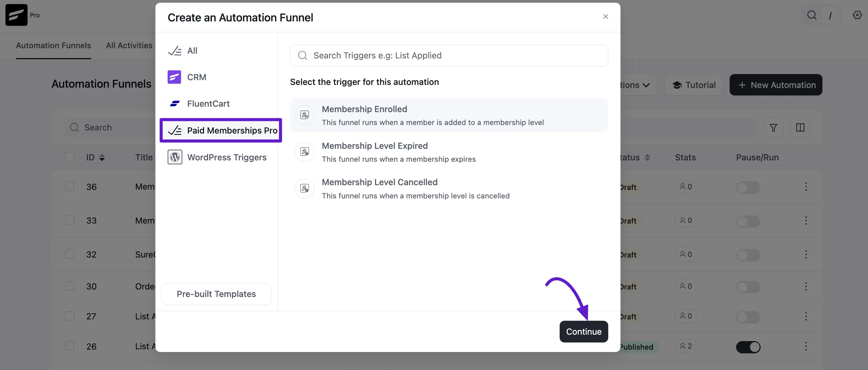Open three-dot menu for row 36

coord(806,187)
